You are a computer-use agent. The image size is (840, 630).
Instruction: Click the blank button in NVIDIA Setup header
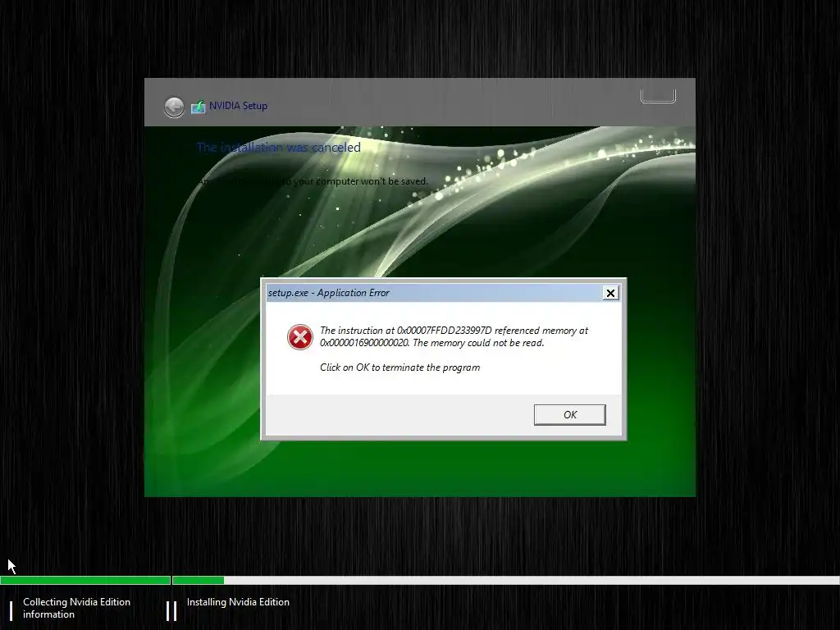[658, 96]
